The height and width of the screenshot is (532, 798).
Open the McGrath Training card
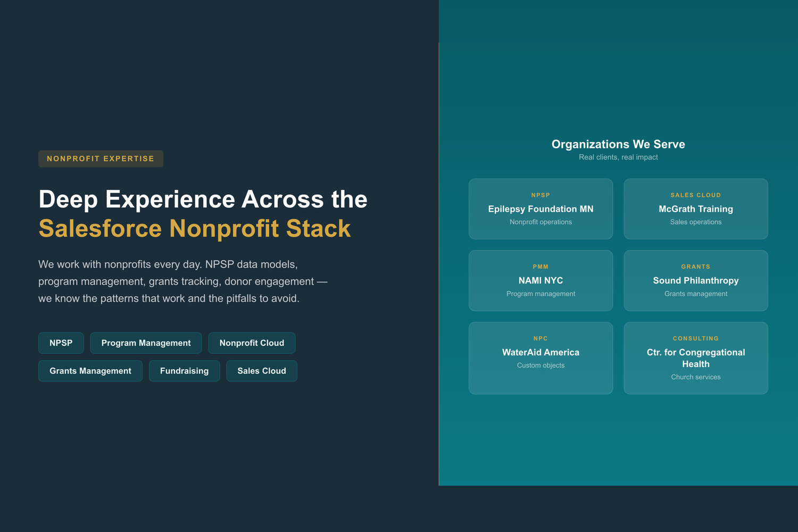(x=695, y=209)
